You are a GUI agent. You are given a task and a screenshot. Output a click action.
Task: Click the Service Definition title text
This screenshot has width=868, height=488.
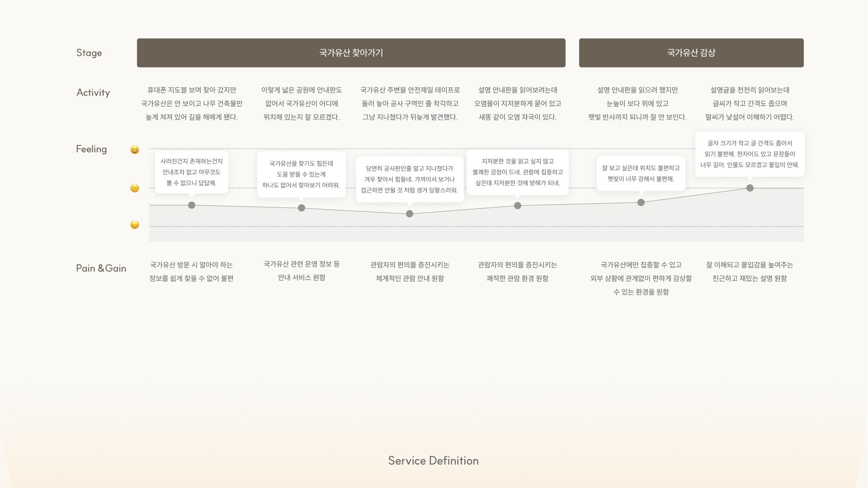[x=433, y=460]
